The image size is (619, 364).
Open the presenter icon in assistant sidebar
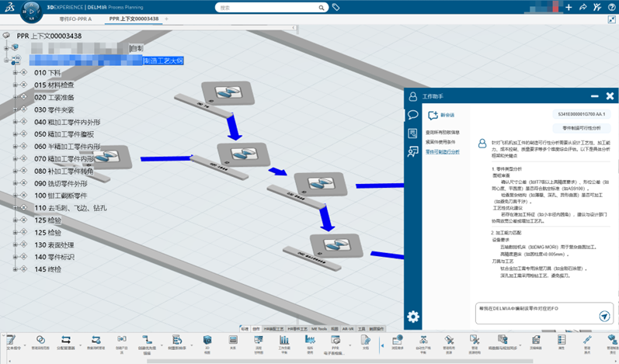click(x=413, y=151)
